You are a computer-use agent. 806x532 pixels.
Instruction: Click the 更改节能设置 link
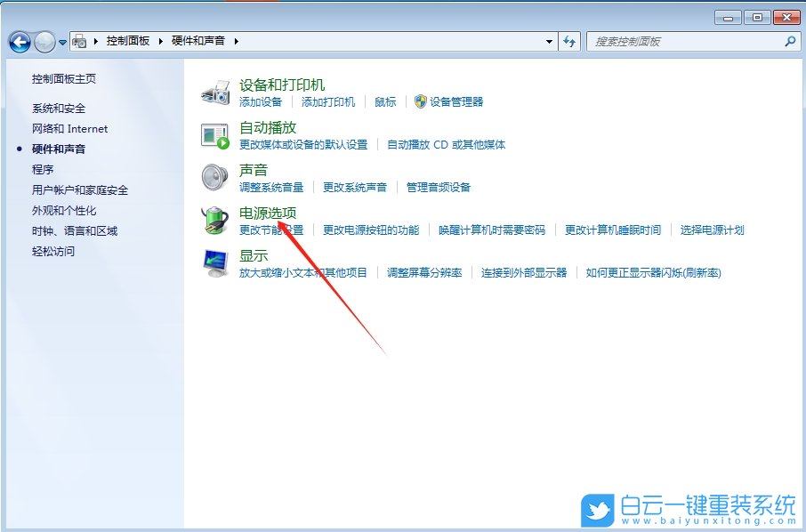click(269, 229)
